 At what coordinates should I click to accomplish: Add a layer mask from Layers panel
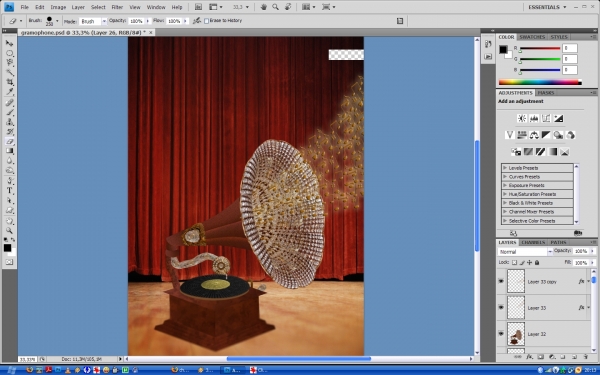click(x=540, y=357)
